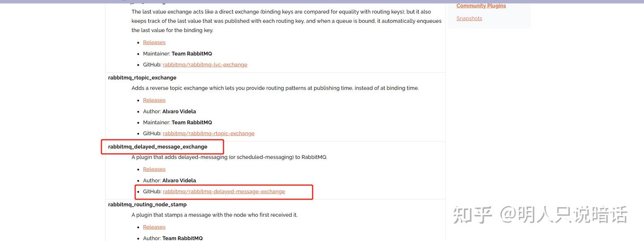Click Releases link above the lvc-exchange maintainer

point(154,43)
